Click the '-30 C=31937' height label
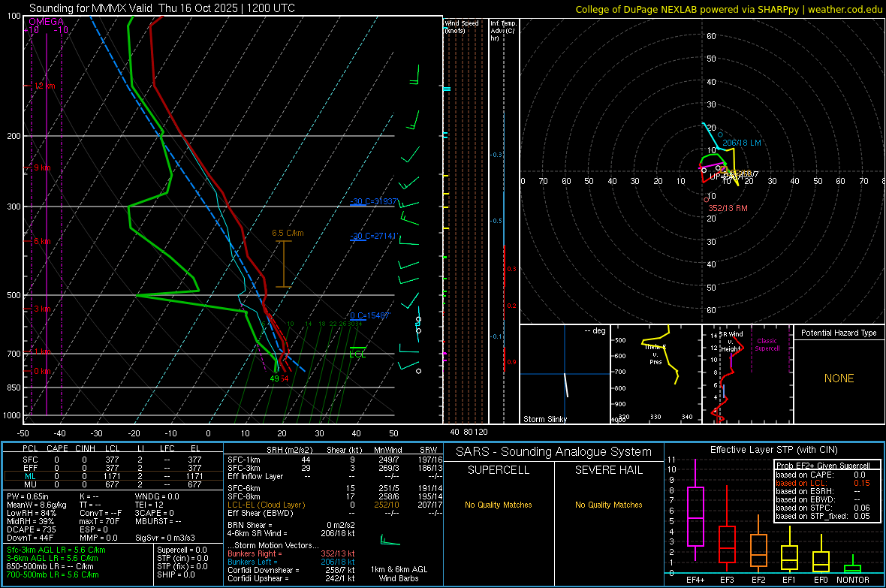The height and width of the screenshot is (588, 886). (373, 202)
